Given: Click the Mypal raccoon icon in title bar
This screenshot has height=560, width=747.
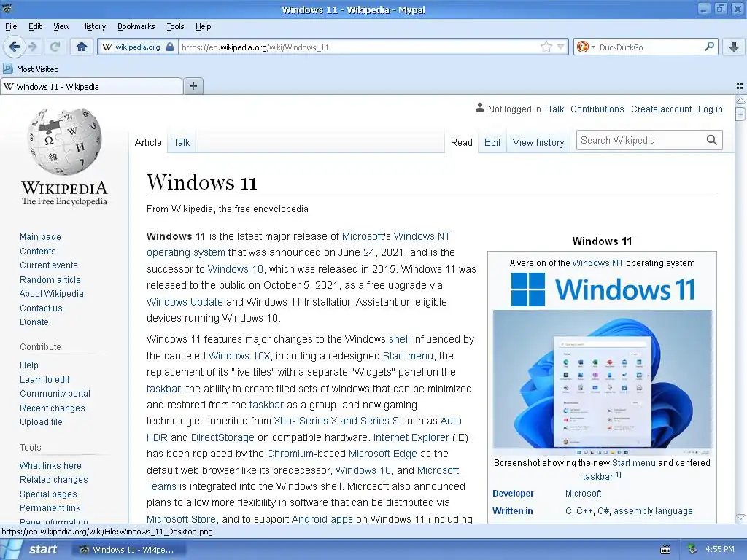Looking at the screenshot, I should 7,8.
